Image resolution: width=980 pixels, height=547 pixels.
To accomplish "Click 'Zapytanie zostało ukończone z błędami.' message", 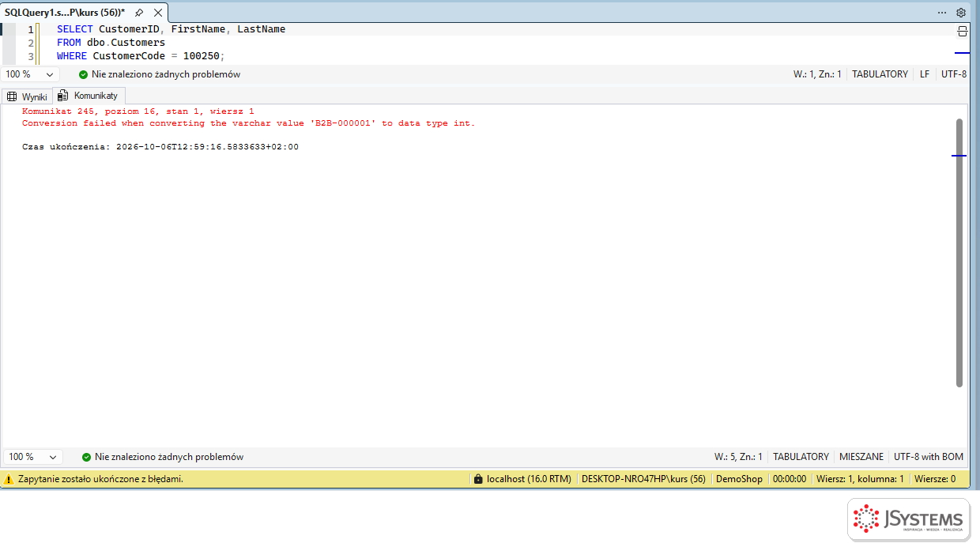I will point(100,479).
